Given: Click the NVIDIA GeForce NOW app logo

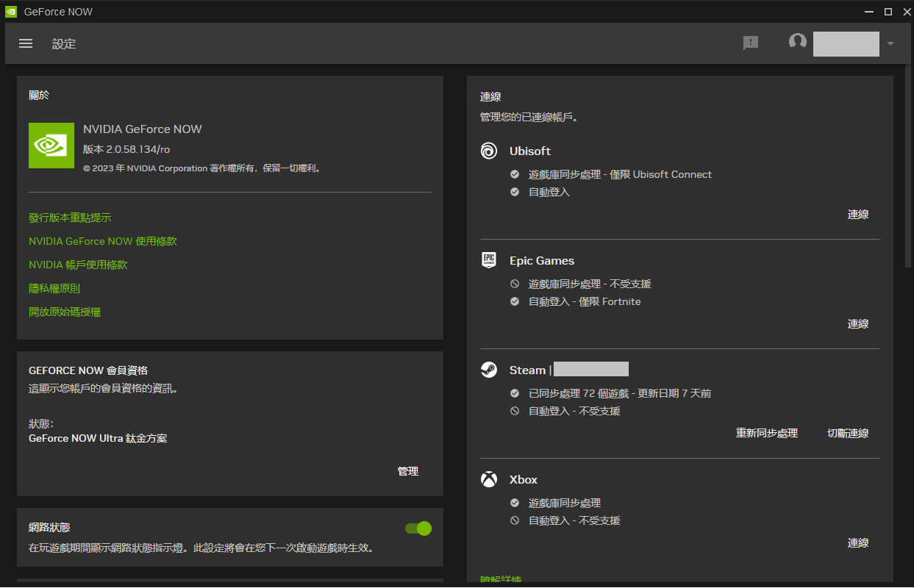Looking at the screenshot, I should pyautogui.click(x=51, y=146).
